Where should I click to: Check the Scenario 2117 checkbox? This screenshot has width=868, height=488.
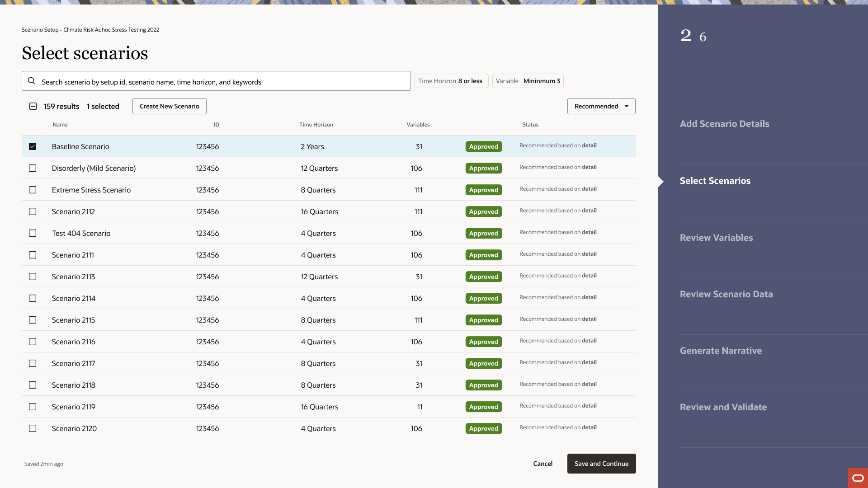coord(33,363)
